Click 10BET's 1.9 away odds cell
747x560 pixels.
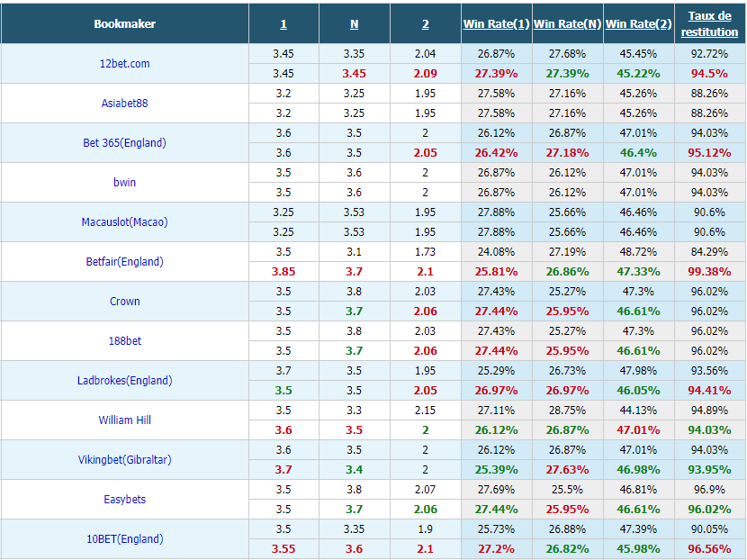coord(426,528)
